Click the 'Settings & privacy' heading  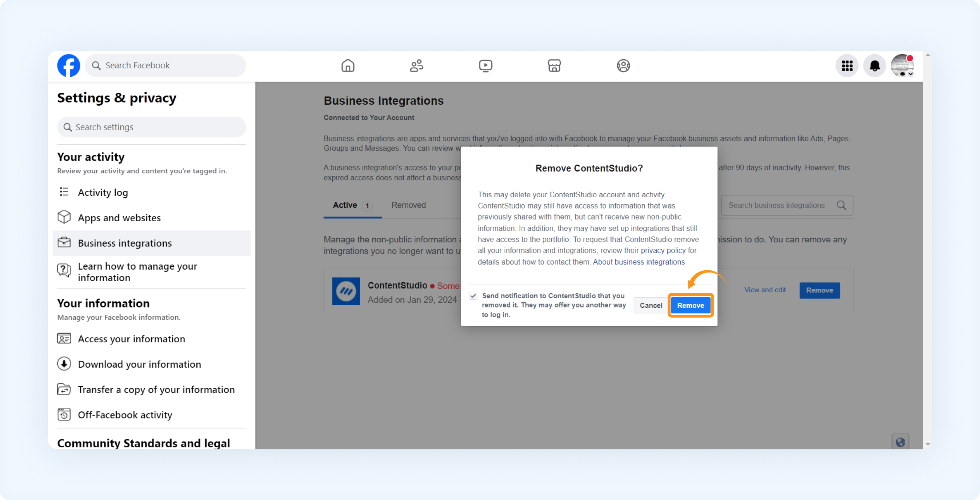(x=116, y=98)
